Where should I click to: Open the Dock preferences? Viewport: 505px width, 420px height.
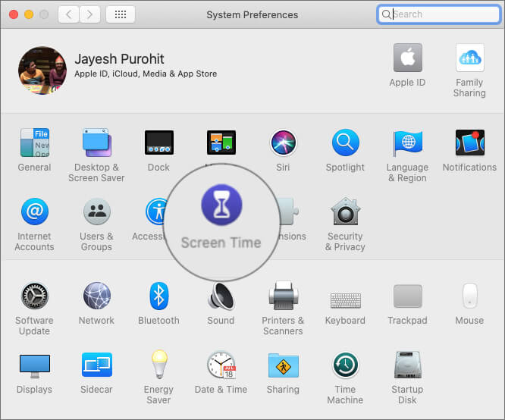click(158, 143)
